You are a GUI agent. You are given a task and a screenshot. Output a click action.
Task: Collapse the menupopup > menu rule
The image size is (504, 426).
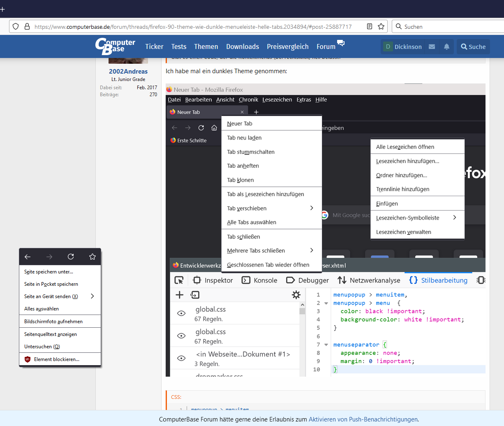tap(326, 303)
